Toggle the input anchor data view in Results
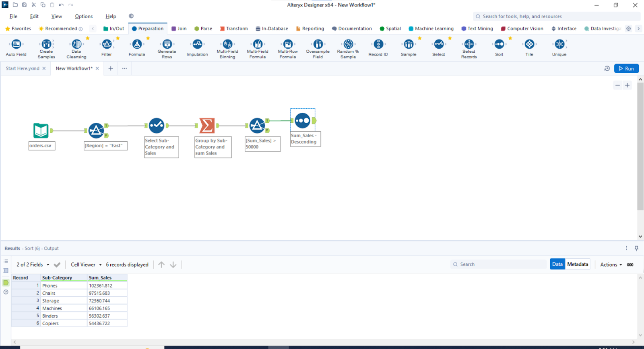644x349 pixels. [x=6, y=271]
